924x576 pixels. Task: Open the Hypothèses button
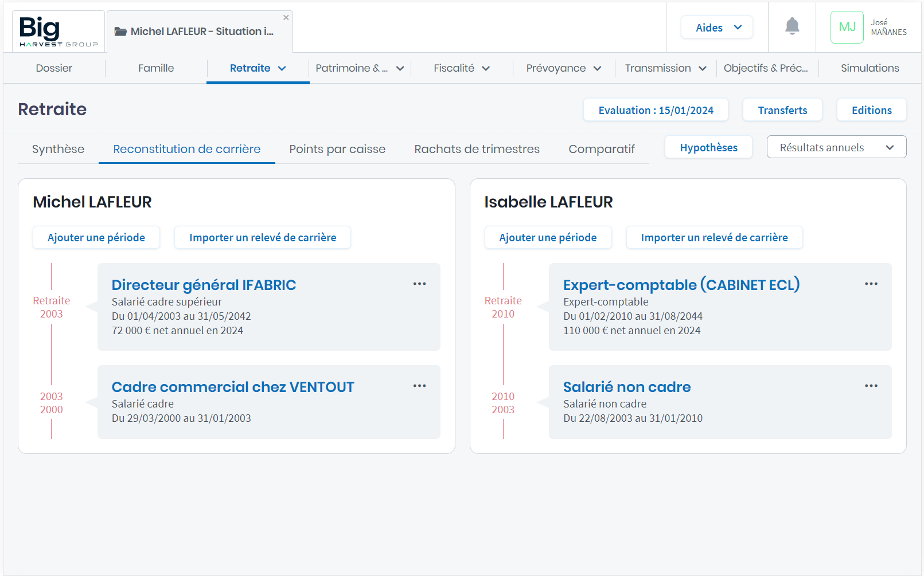pos(708,148)
